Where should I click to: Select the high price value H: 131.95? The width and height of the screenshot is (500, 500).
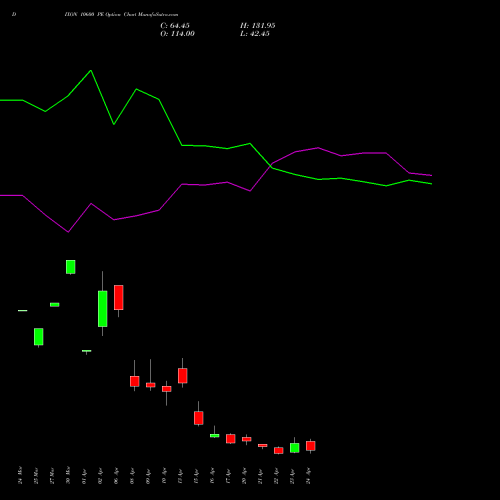point(257,26)
